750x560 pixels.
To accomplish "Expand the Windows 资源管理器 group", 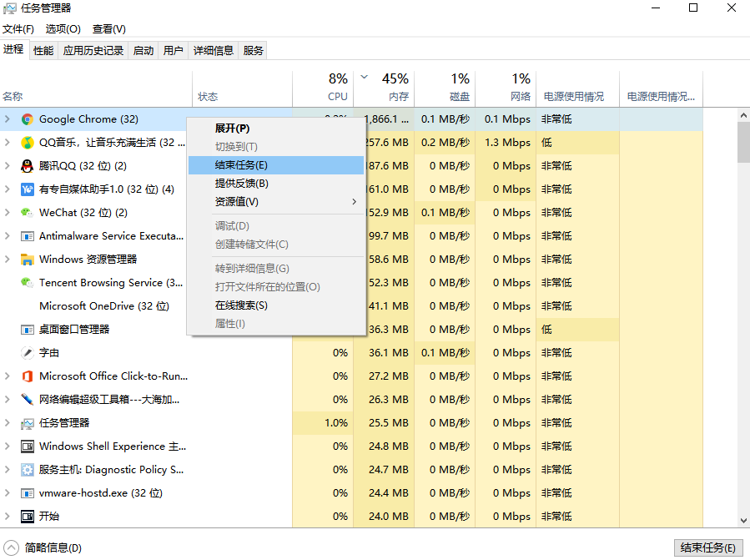I will pos(8,260).
